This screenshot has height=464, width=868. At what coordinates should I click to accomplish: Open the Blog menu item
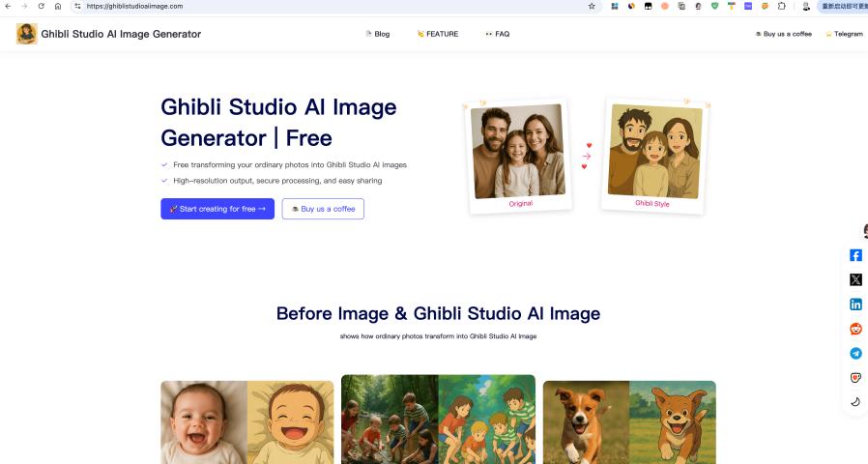click(x=377, y=34)
